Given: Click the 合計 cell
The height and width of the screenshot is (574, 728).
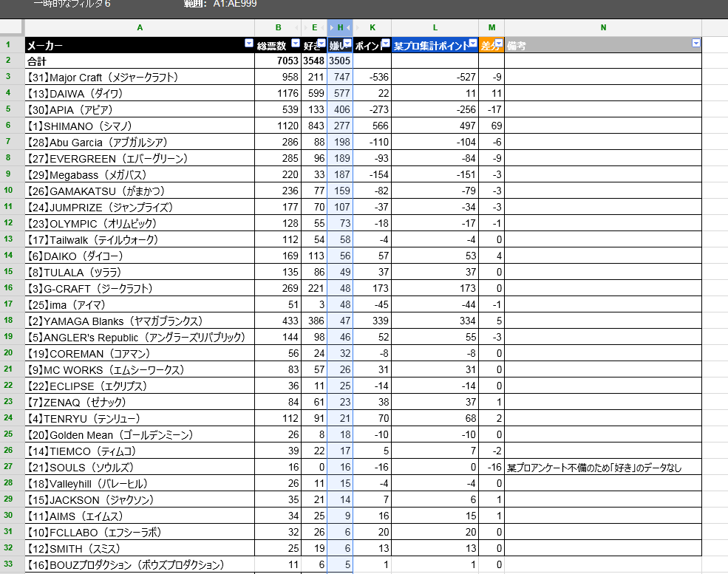Looking at the screenshot, I should tap(140, 61).
